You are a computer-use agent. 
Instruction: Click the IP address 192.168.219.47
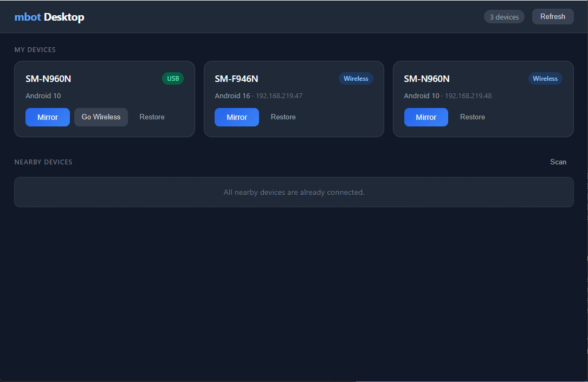(x=279, y=95)
